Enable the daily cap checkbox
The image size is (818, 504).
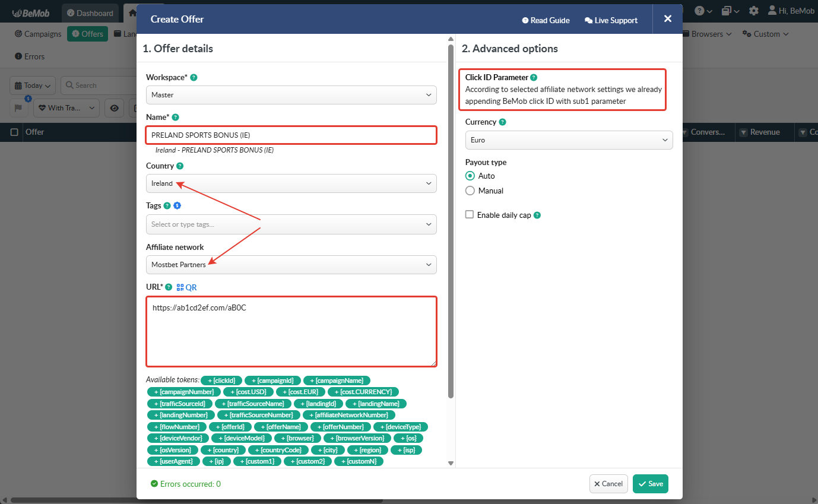click(x=470, y=215)
